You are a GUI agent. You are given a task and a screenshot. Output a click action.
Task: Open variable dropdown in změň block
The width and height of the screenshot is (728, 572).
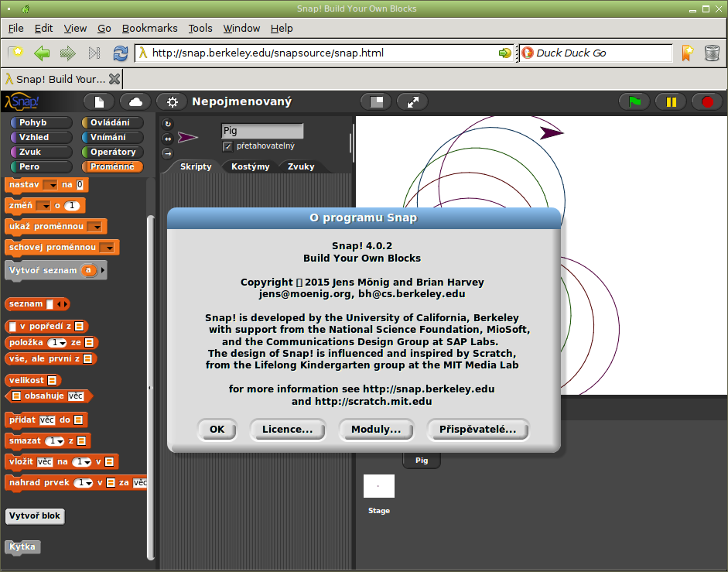pyautogui.click(x=43, y=206)
